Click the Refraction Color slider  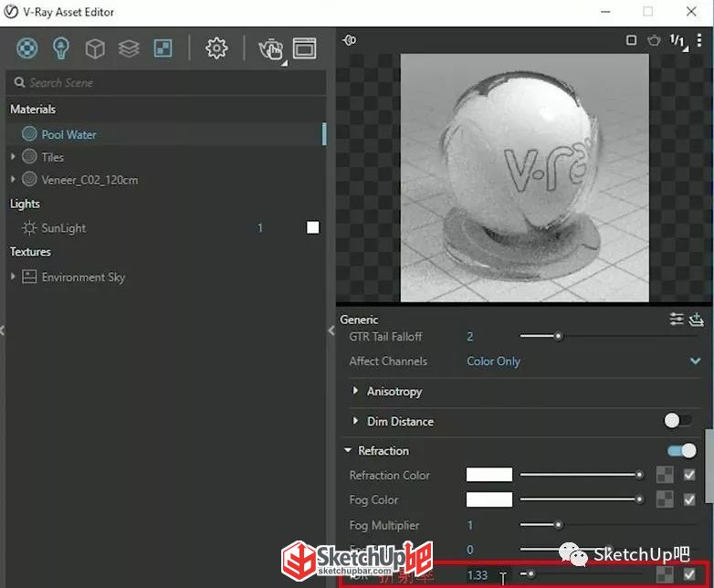[x=582, y=475]
